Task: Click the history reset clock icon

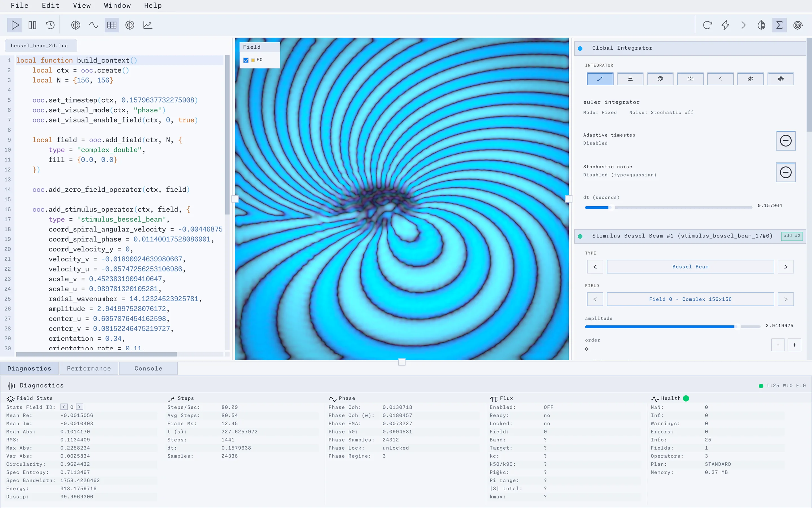Action: click(x=50, y=25)
